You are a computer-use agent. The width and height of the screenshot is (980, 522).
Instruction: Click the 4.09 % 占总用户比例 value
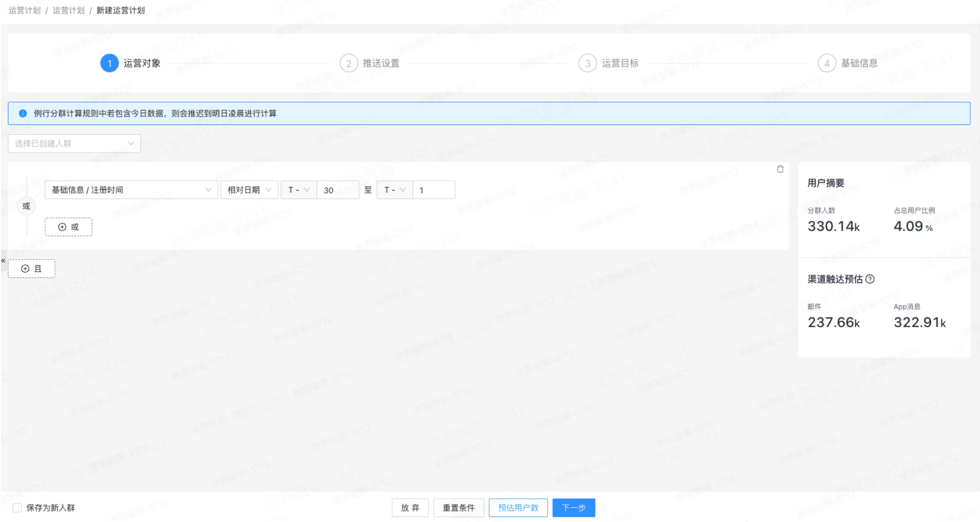[913, 226]
